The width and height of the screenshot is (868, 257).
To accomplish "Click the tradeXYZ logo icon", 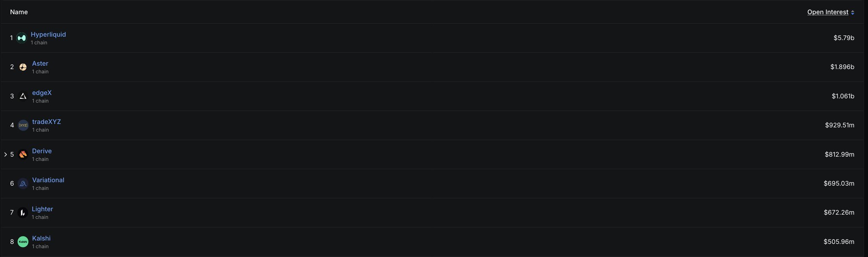I will tap(23, 126).
